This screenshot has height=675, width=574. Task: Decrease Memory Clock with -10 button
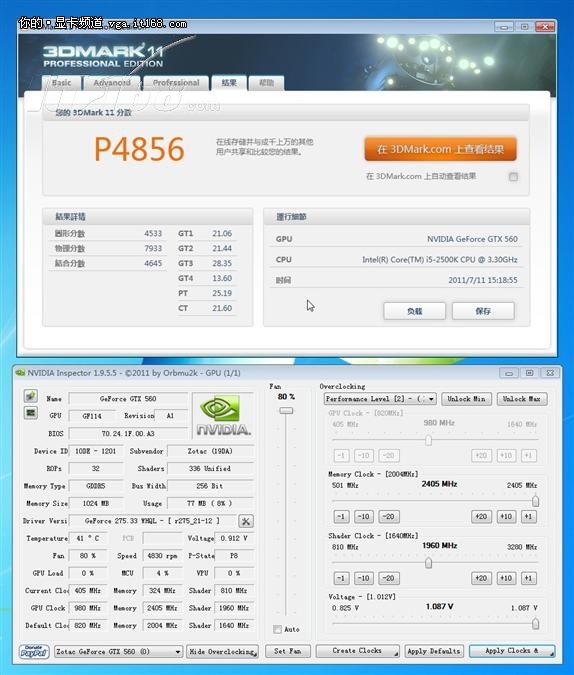pyautogui.click(x=364, y=517)
